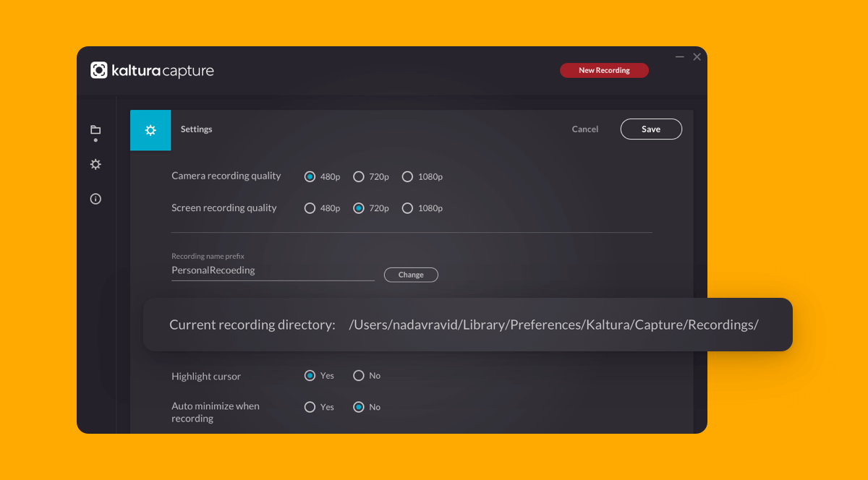
Task: Disable highlight cursor by selecting No
Action: 359,376
